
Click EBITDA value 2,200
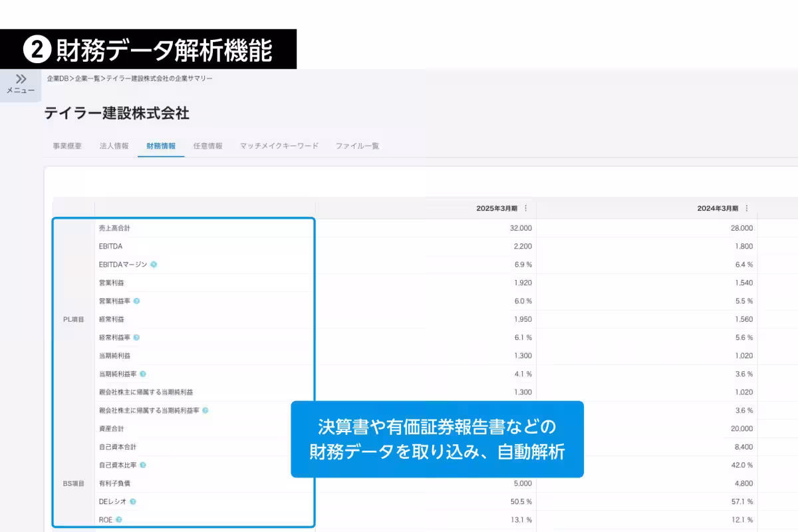523,246
